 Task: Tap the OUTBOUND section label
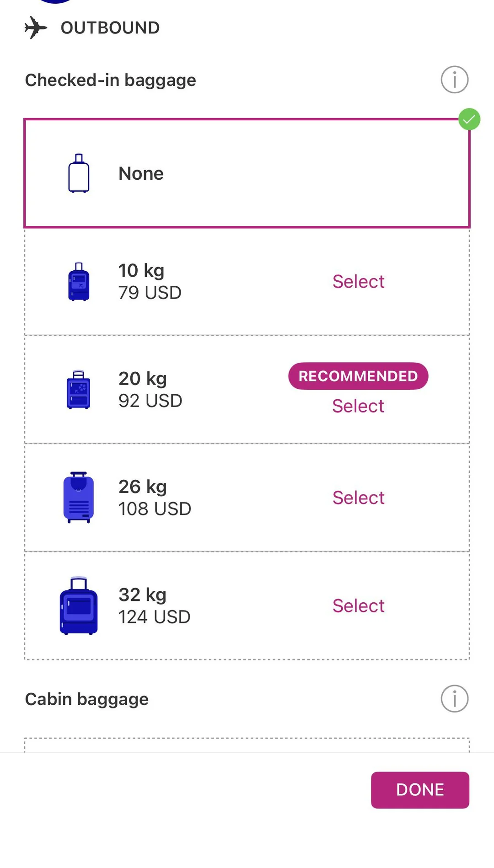click(110, 28)
